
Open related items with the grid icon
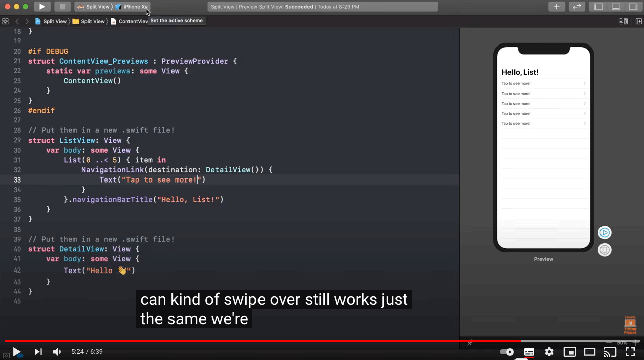(x=5, y=21)
